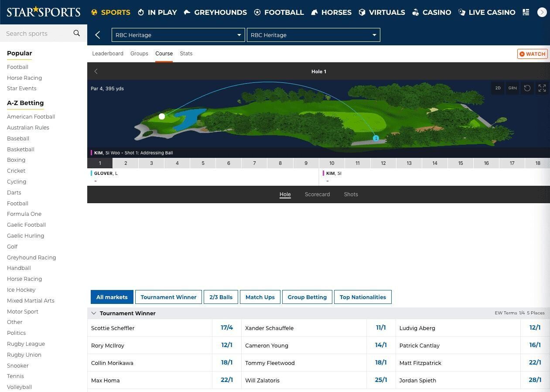
Task: Jump to hole 10 on the hole bar
Action: (331, 163)
